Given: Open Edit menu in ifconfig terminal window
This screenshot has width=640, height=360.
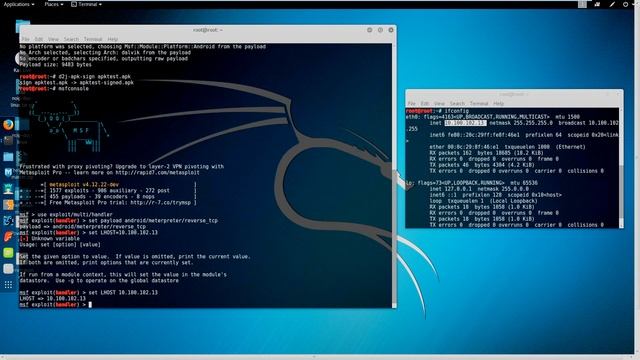Looking at the screenshot, I should 425,104.
